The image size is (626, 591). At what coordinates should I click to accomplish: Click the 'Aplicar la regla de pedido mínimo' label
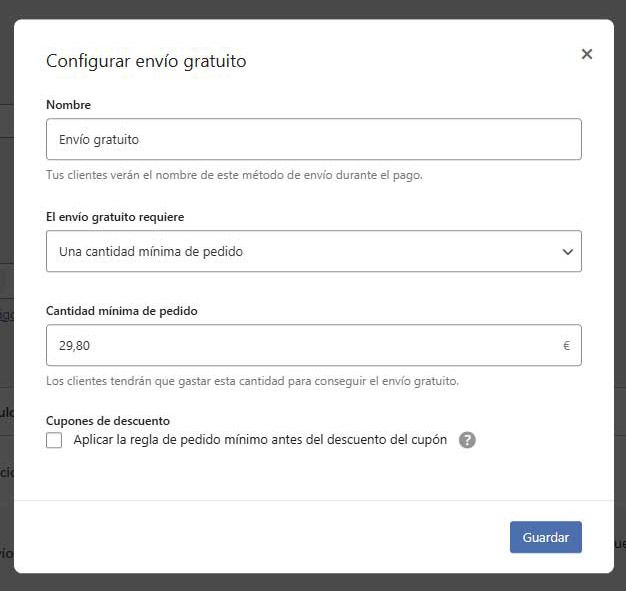260,440
